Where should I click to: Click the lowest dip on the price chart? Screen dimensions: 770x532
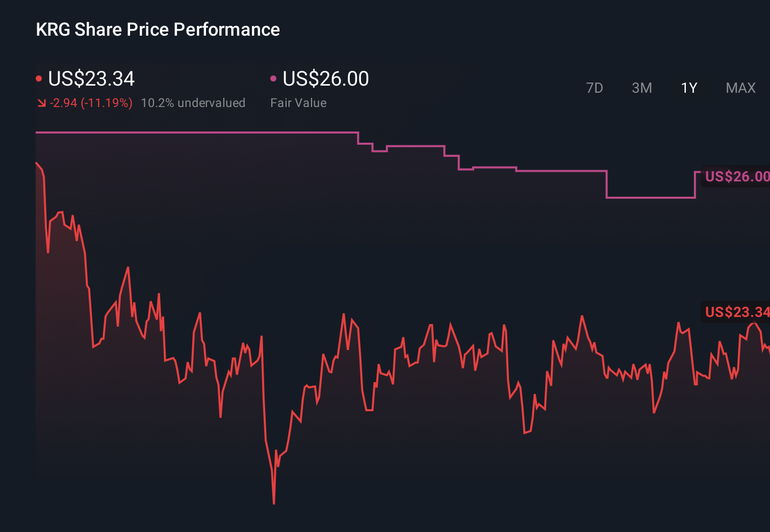click(x=274, y=502)
